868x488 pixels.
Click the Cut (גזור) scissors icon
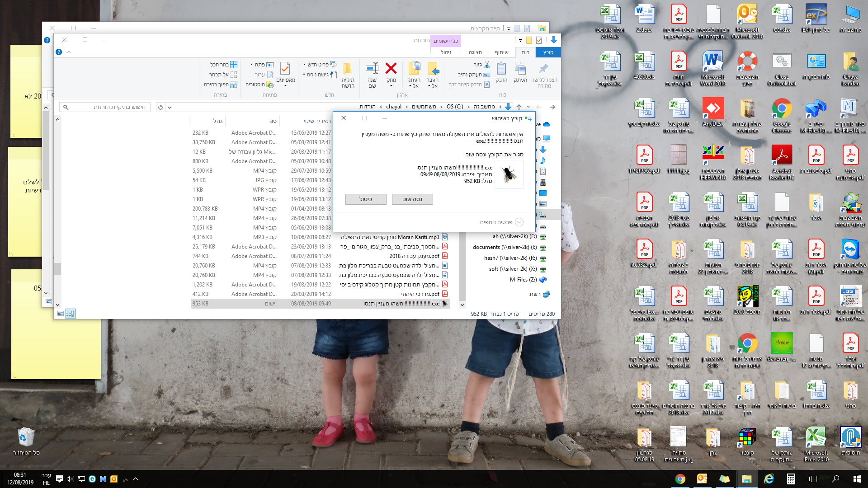point(487,65)
